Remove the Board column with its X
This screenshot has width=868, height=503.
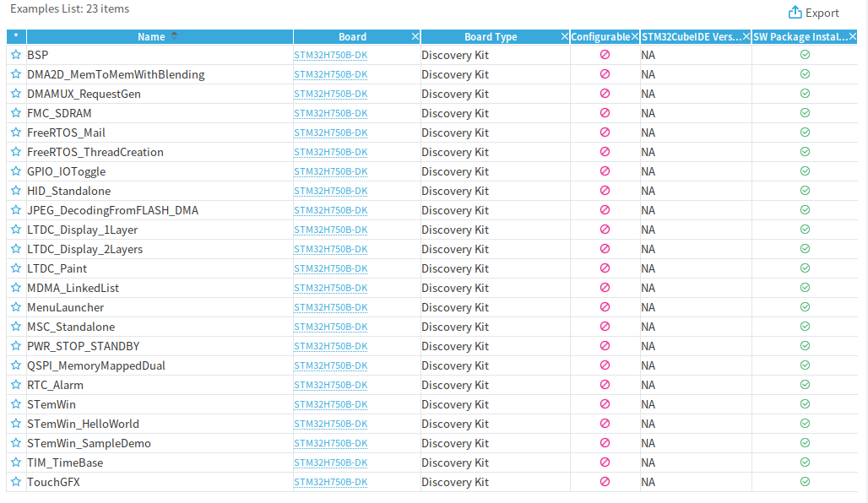(415, 36)
